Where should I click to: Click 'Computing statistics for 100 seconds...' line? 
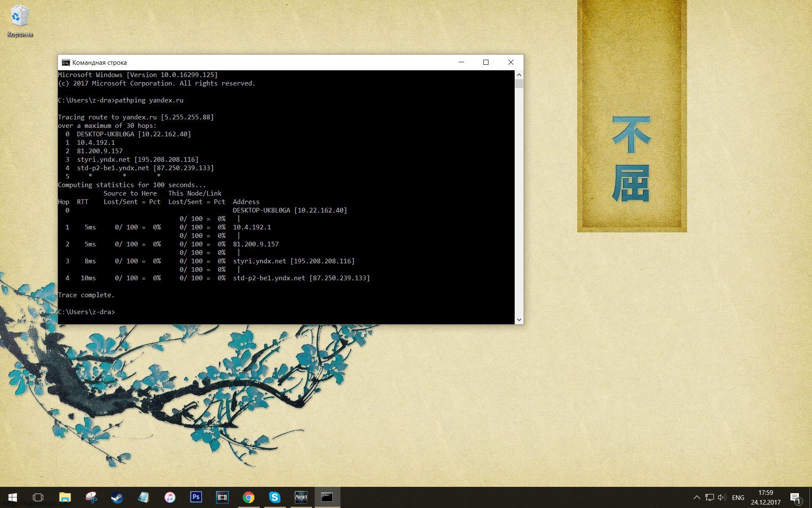point(132,185)
